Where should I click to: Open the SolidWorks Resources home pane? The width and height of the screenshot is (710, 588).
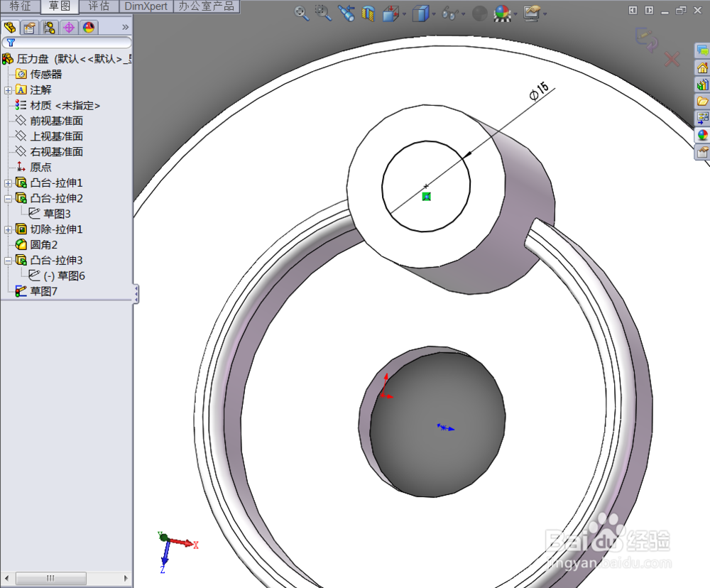(702, 67)
